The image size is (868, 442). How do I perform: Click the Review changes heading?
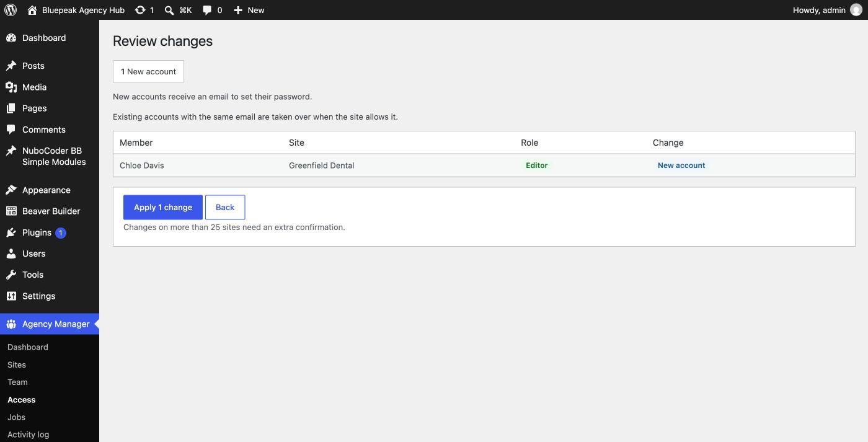(162, 41)
